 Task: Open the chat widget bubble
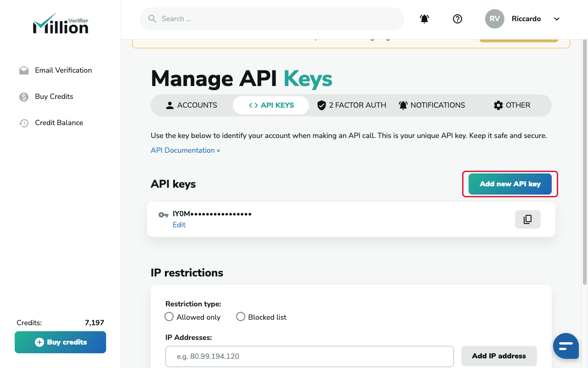[x=566, y=346]
